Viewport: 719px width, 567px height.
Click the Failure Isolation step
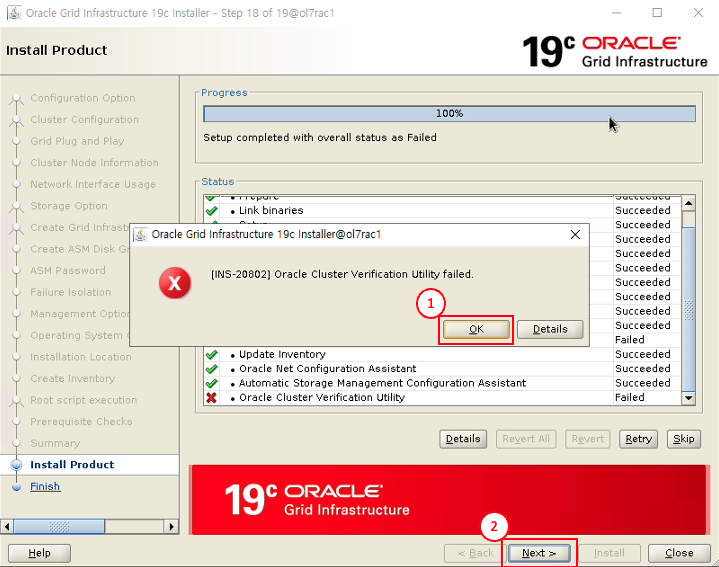tap(71, 292)
